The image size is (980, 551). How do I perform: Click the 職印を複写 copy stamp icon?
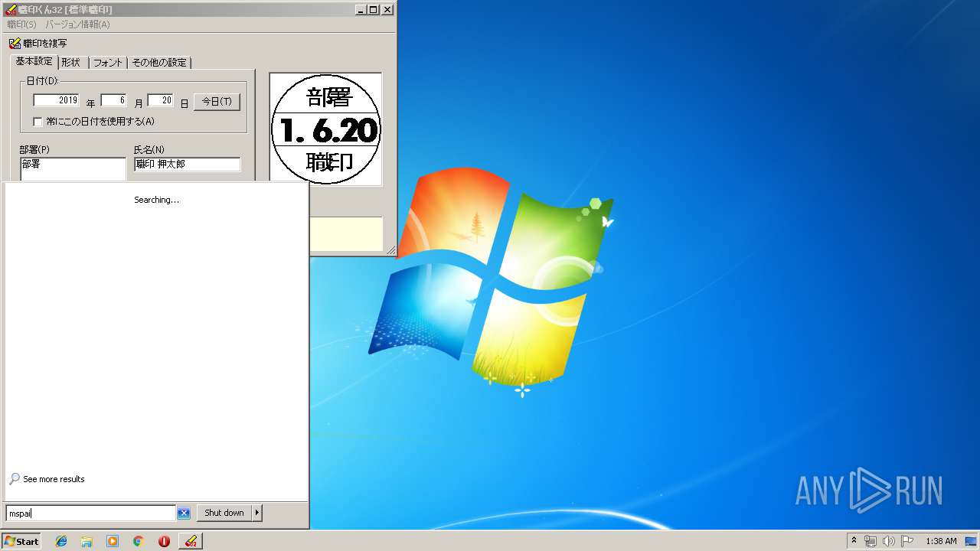tap(15, 44)
